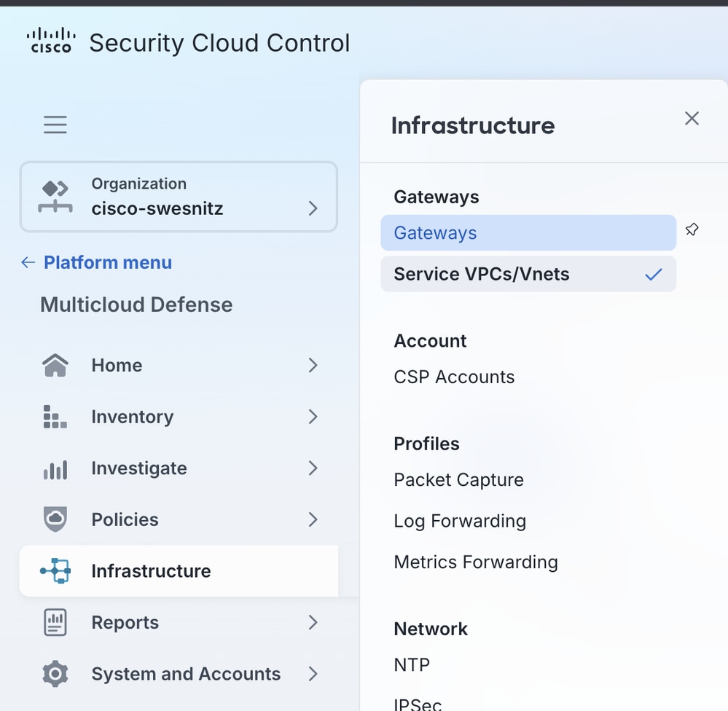The width and height of the screenshot is (728, 711).
Task: Expand the Investigate submenu chevron
Action: pyautogui.click(x=313, y=468)
